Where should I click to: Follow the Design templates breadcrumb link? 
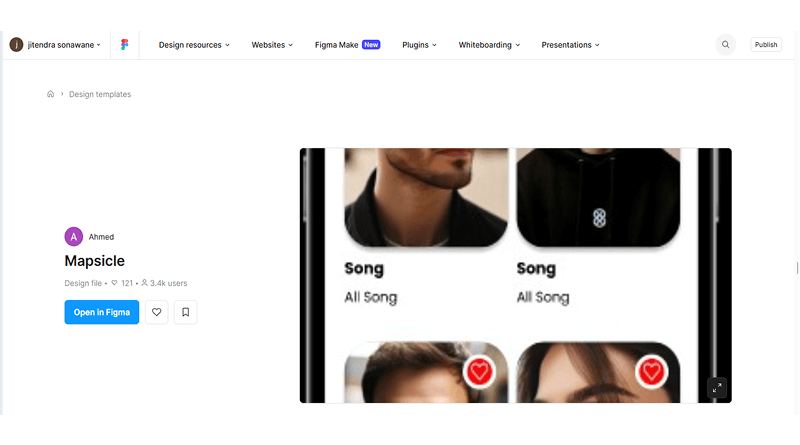[x=100, y=94]
